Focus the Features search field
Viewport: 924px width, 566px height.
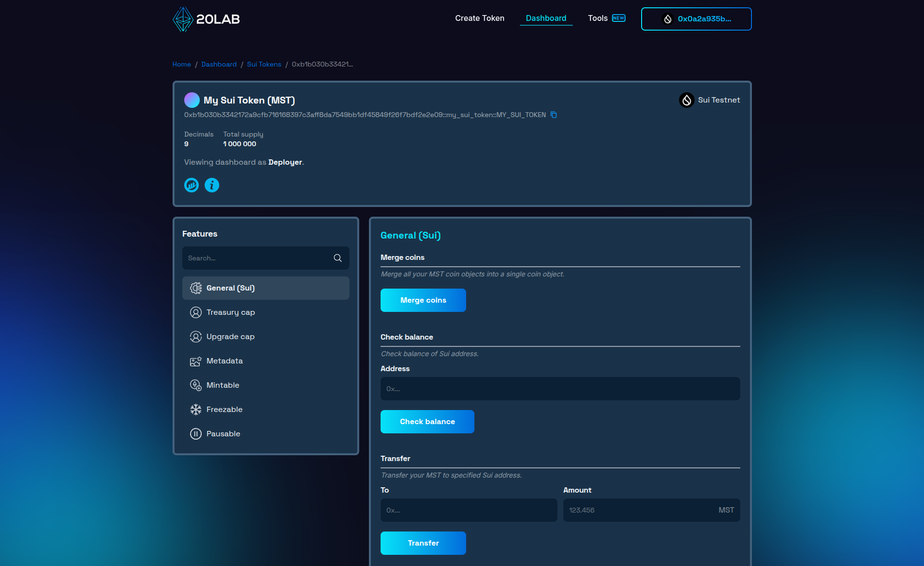(x=266, y=258)
